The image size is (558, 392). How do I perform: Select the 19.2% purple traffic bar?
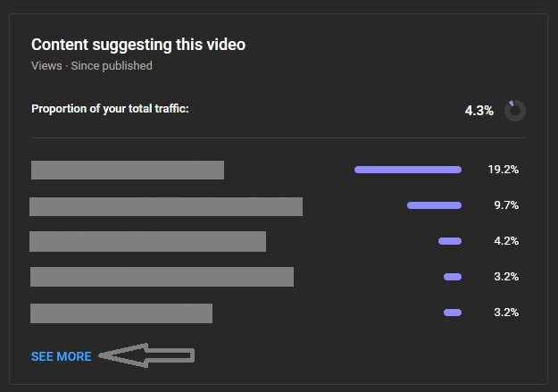point(408,170)
